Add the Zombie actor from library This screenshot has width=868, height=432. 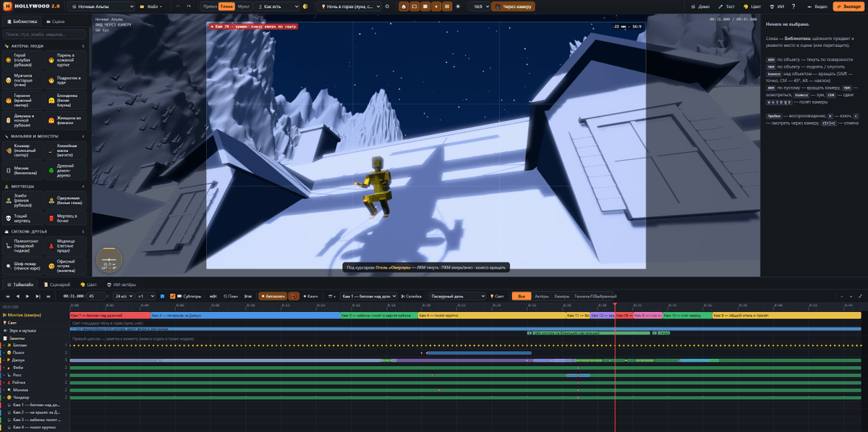[23, 199]
